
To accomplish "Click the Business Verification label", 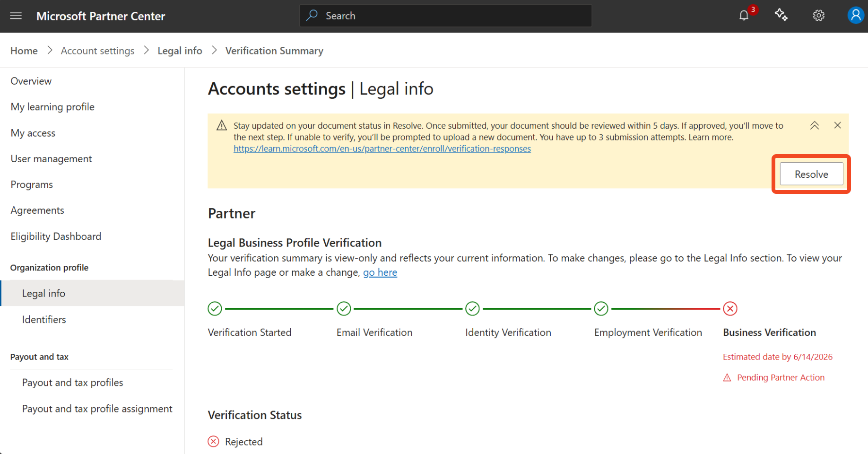I will click(x=769, y=332).
